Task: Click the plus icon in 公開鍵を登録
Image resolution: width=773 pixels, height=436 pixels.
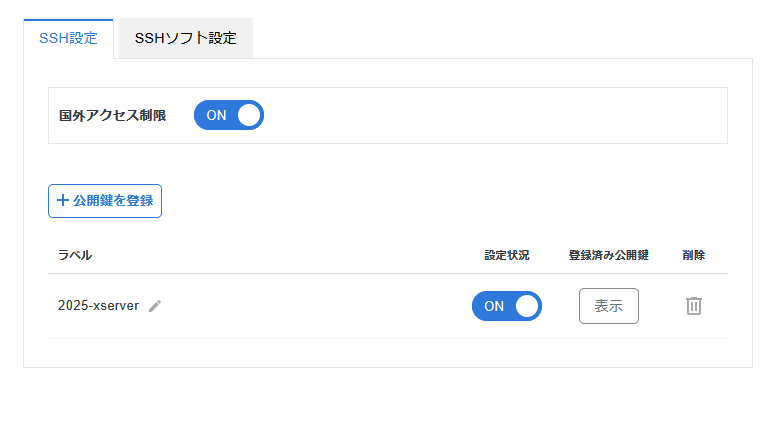Action: tap(63, 200)
